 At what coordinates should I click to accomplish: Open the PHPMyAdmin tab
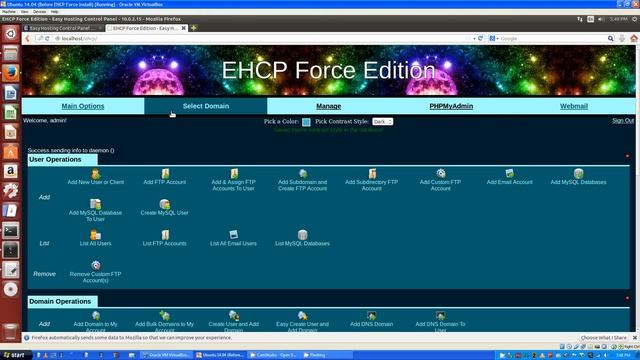tap(451, 106)
